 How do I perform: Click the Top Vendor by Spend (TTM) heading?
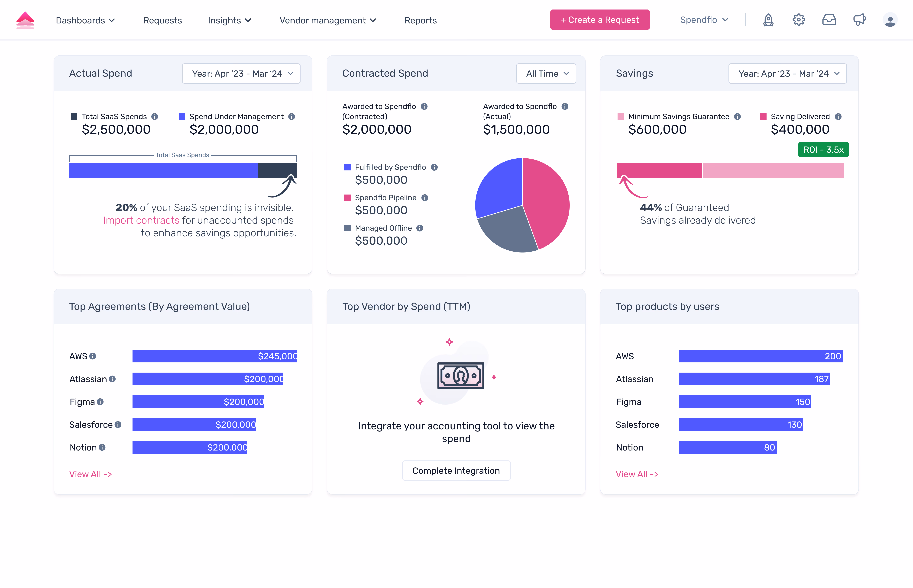(406, 307)
